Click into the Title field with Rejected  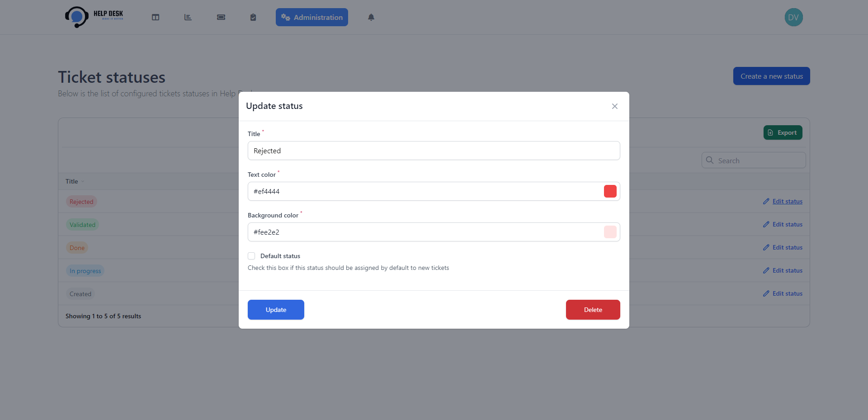coord(433,151)
